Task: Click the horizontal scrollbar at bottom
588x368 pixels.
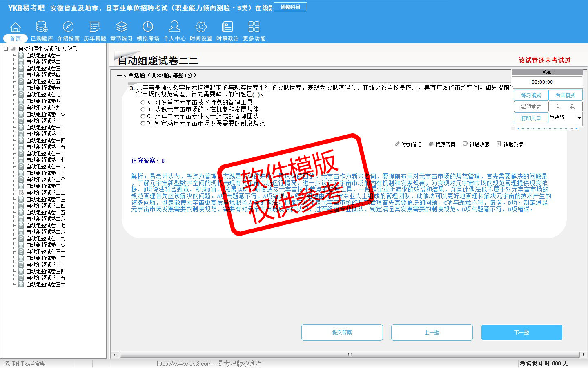Action: tap(350, 355)
